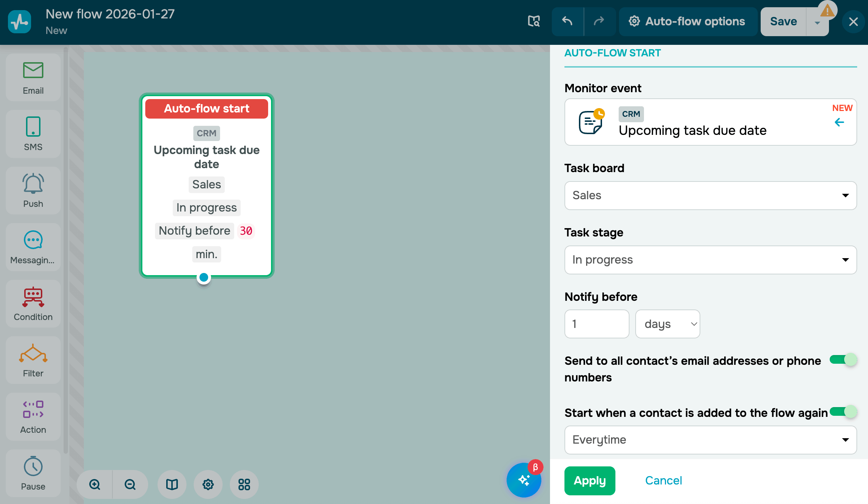The width and height of the screenshot is (868, 504).
Task: Toggle send to all contact's emails switch
Action: (843, 360)
